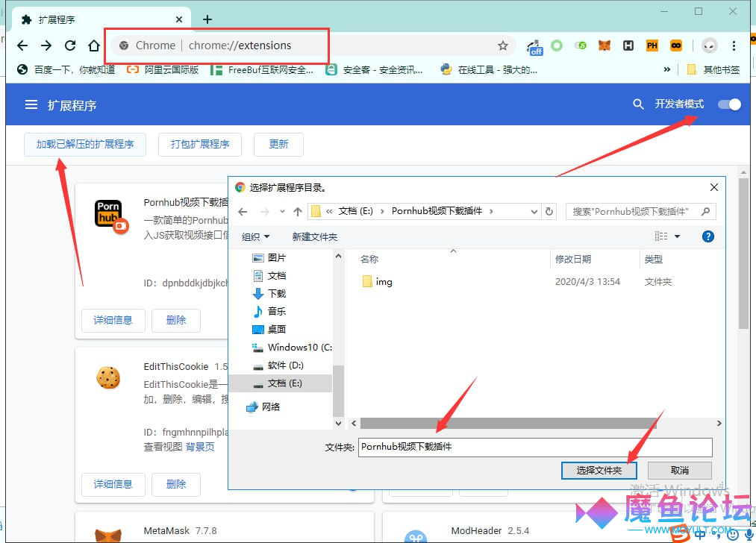Close the folder selection dialog

click(714, 187)
